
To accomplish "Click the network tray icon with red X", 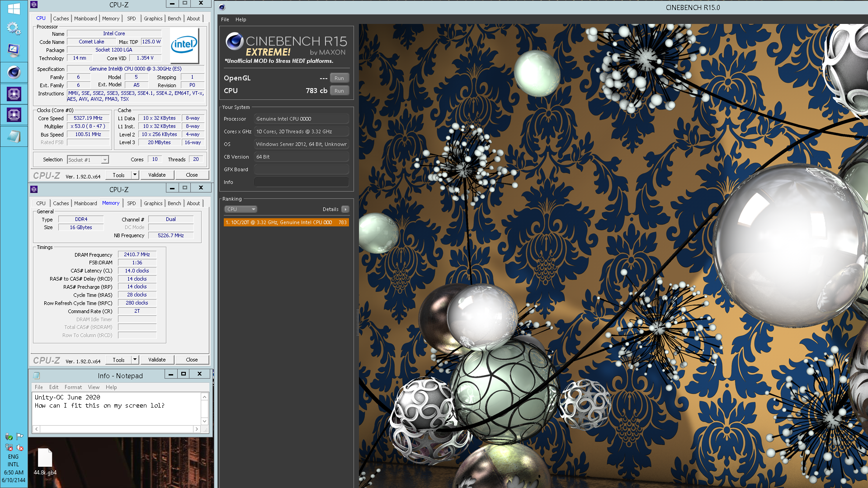I will click(9, 447).
